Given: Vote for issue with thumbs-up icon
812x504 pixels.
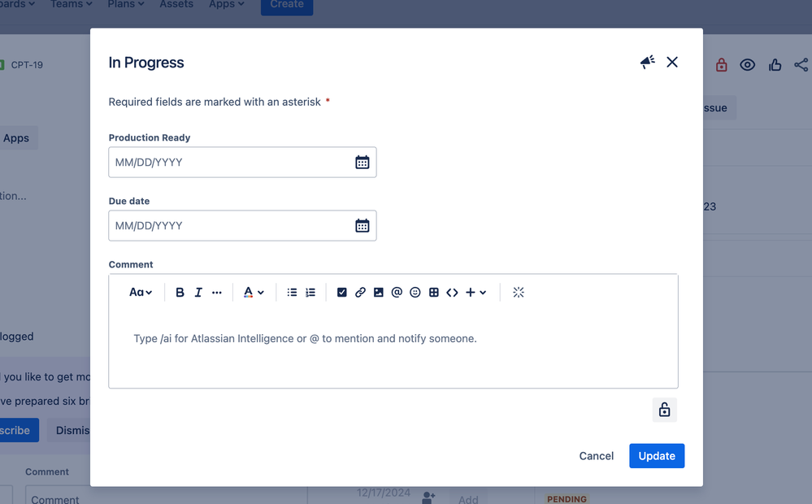Looking at the screenshot, I should [775, 65].
